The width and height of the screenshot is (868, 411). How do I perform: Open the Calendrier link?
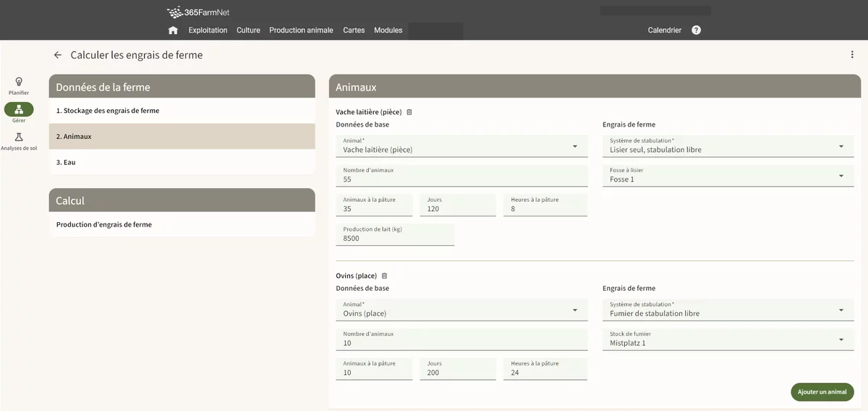click(664, 30)
